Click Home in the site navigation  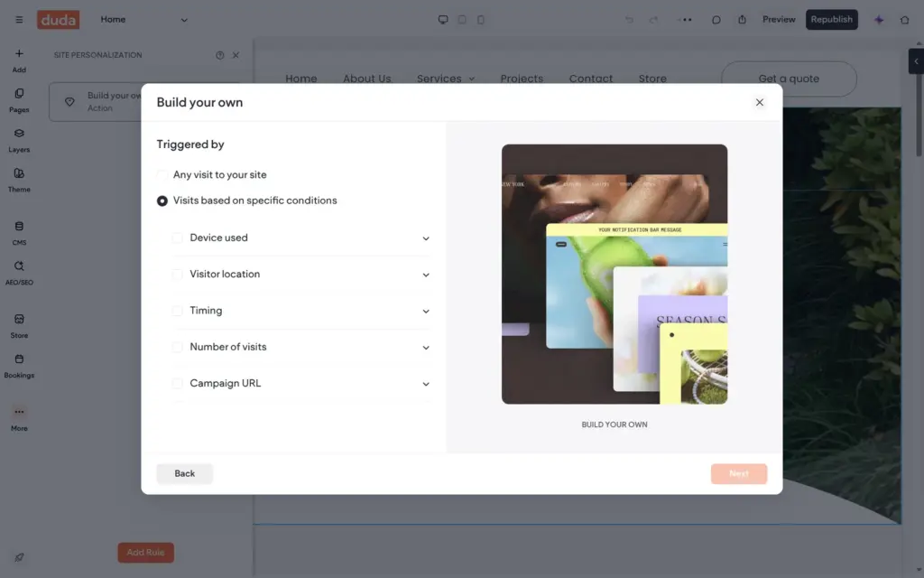301,79
